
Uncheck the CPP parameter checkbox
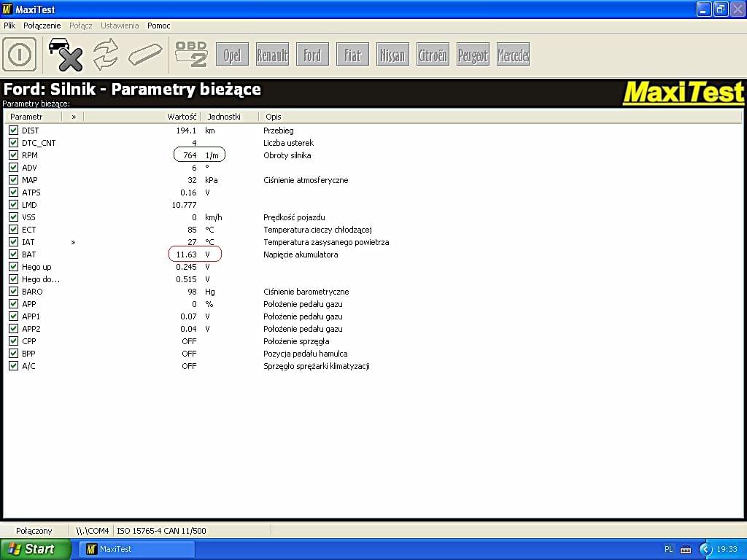tap(13, 341)
